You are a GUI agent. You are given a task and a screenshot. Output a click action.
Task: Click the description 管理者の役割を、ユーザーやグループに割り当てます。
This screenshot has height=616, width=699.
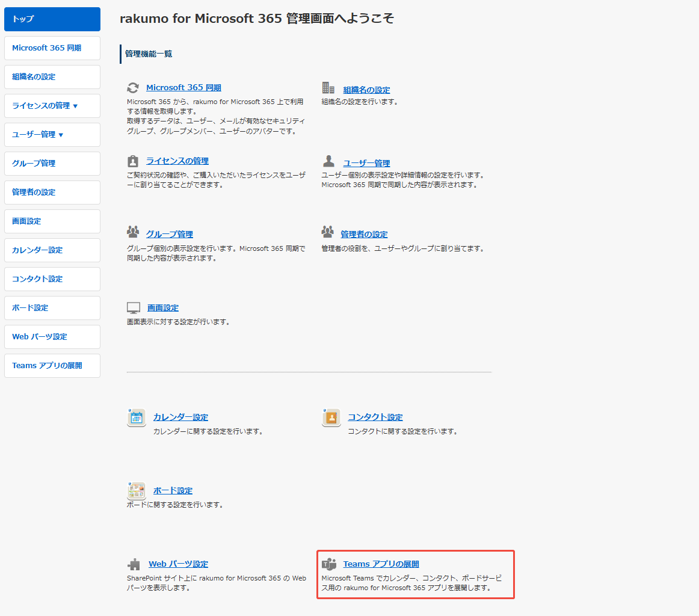coord(404,248)
